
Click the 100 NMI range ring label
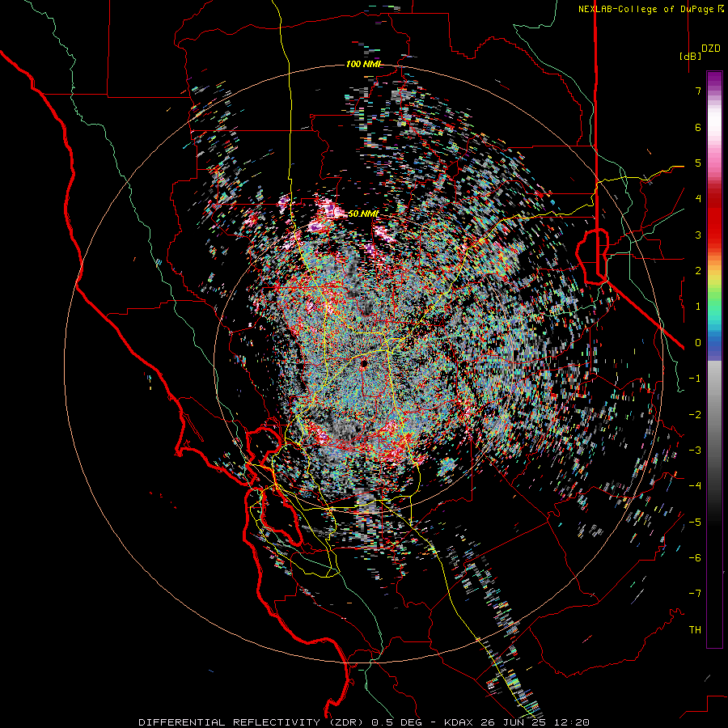tap(362, 64)
